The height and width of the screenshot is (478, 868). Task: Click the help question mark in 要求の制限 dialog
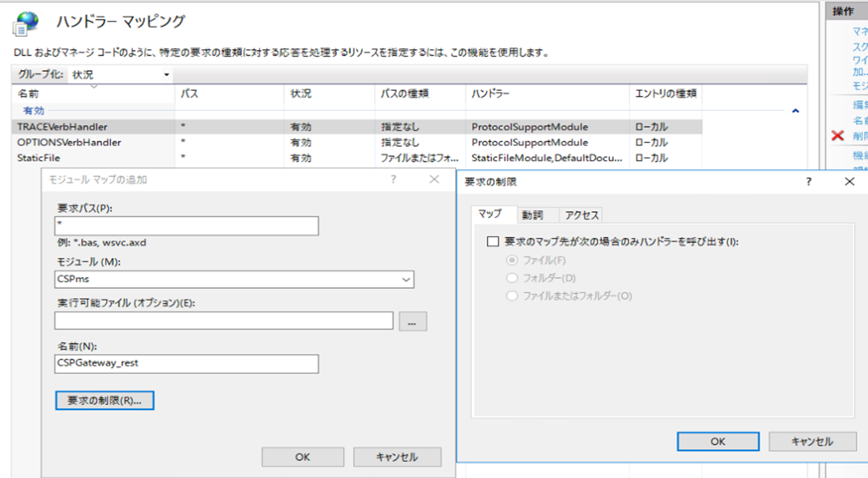[x=808, y=182]
